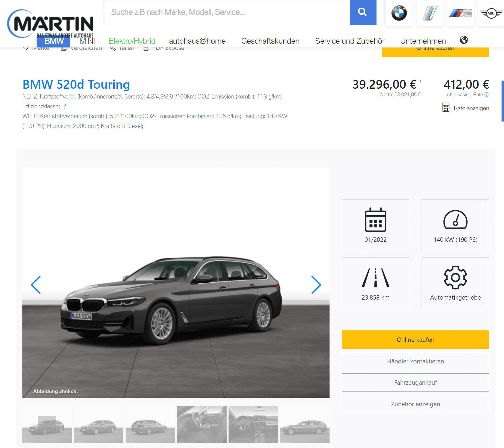Select the side profile car thumbnail
The image size is (504, 448).
point(305,425)
